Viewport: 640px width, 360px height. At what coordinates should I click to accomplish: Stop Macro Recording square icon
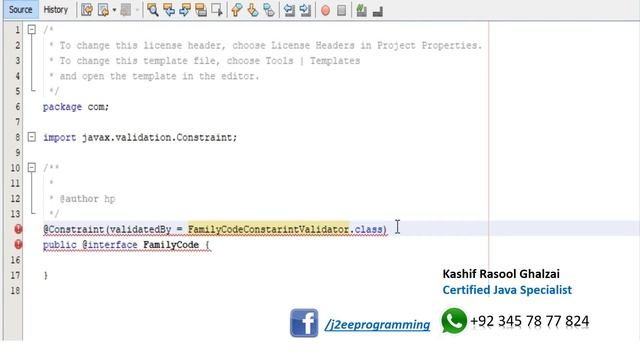pyautogui.click(x=342, y=10)
